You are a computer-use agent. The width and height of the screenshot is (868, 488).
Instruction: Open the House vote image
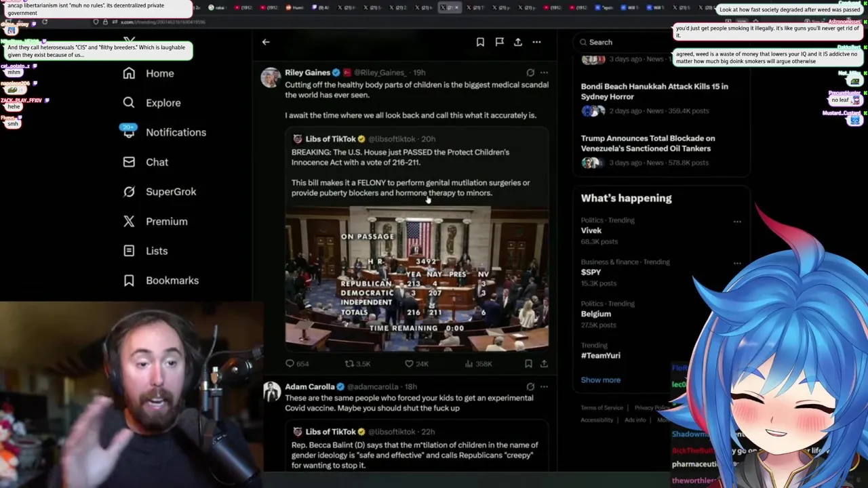(x=416, y=279)
